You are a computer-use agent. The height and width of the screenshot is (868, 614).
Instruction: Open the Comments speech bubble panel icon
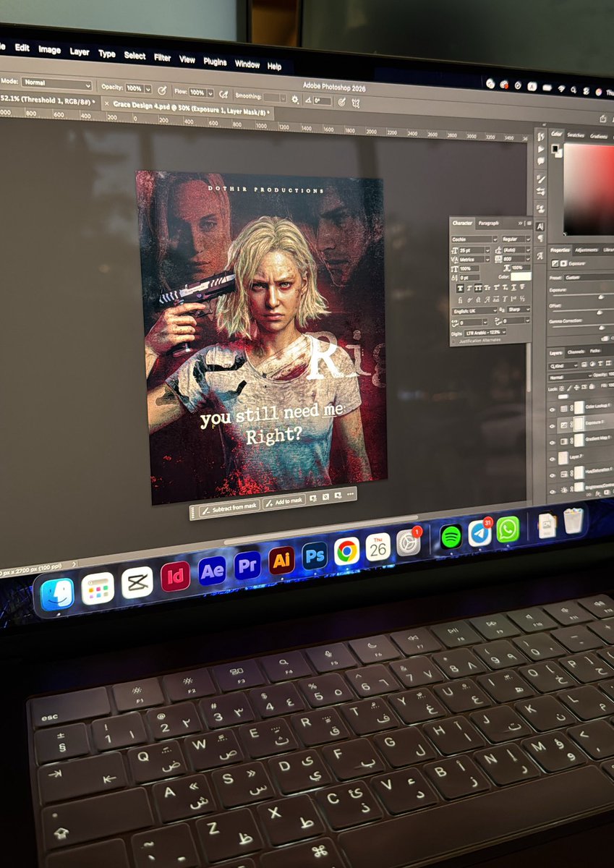click(541, 161)
